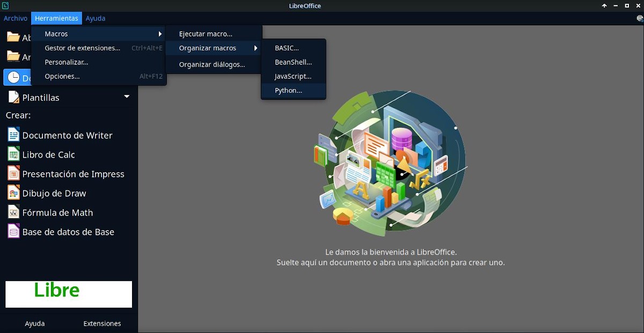Create a Libro de Calc
Screen dimensions: 644x333
point(48,154)
